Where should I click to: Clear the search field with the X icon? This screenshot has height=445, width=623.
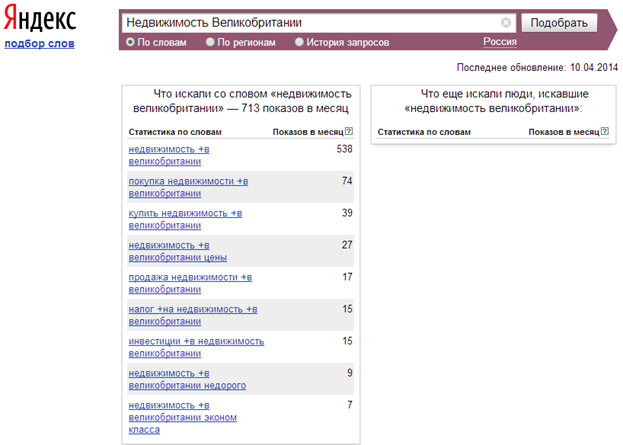pos(506,23)
